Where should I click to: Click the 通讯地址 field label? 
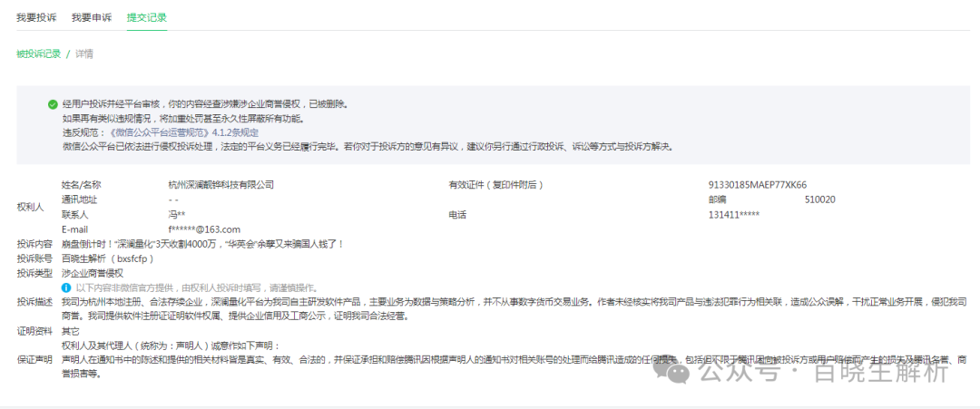point(79,200)
